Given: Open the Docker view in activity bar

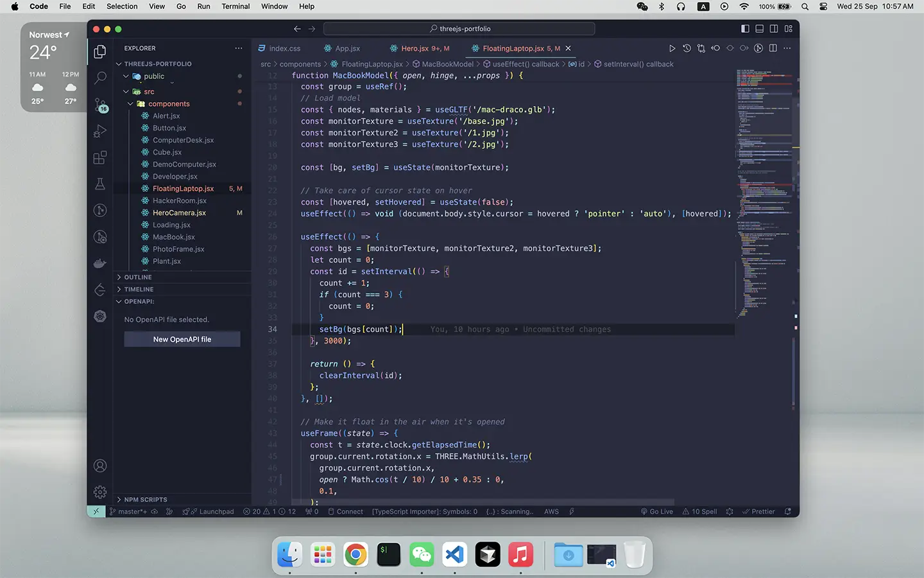Looking at the screenshot, I should [x=100, y=263].
